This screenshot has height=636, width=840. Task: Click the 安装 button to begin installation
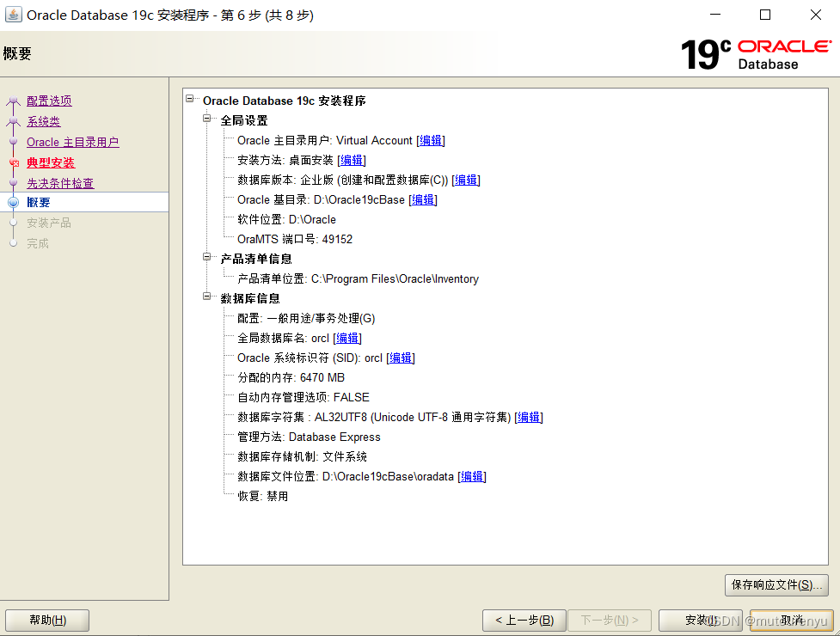(x=700, y=620)
